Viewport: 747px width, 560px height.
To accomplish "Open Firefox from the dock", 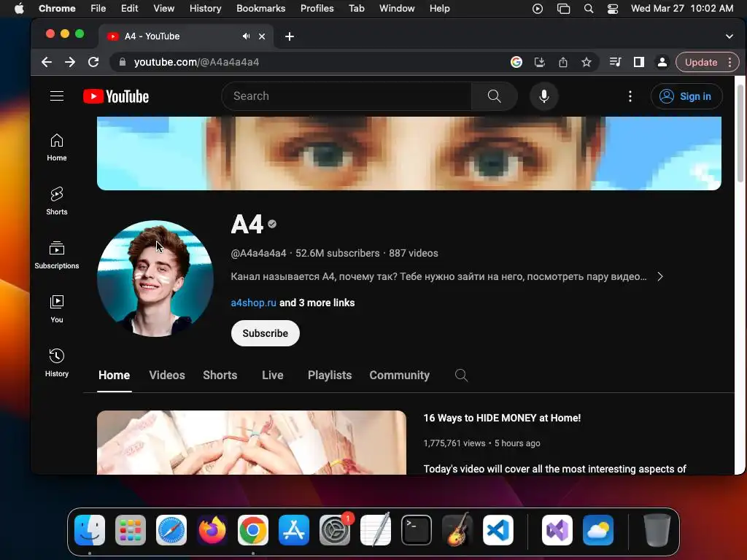I will 212,530.
